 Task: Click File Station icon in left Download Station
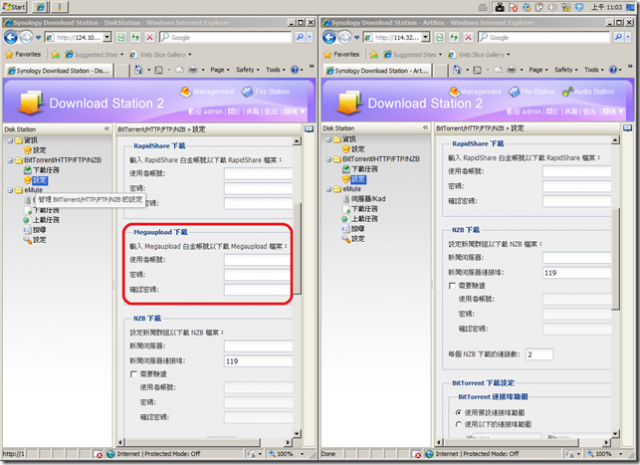point(247,92)
